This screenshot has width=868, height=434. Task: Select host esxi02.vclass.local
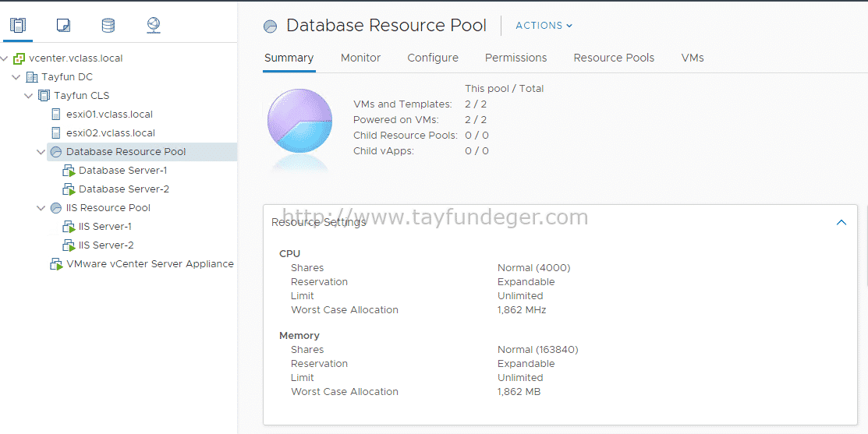111,133
